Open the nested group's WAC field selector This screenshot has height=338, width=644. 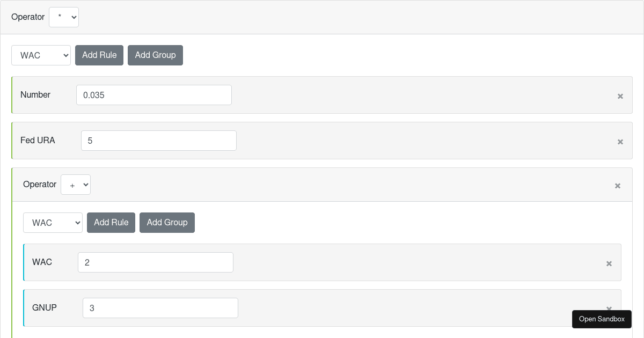[53, 222]
